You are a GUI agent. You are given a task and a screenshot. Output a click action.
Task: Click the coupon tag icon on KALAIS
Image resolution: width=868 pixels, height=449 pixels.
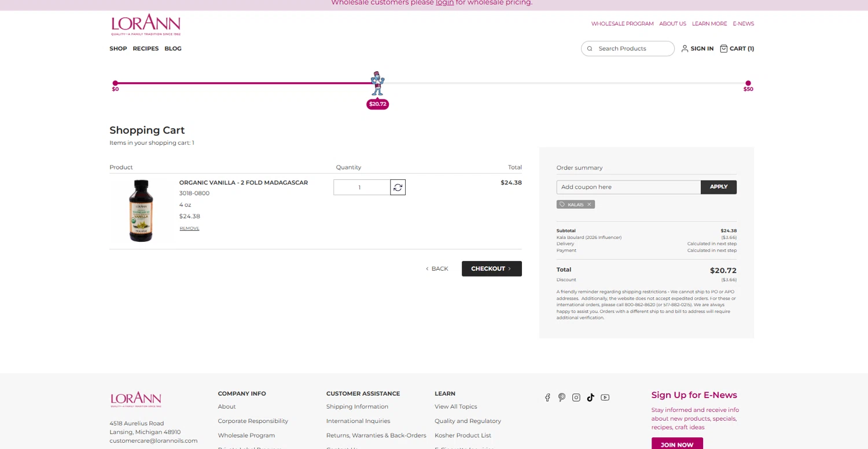[x=562, y=204]
